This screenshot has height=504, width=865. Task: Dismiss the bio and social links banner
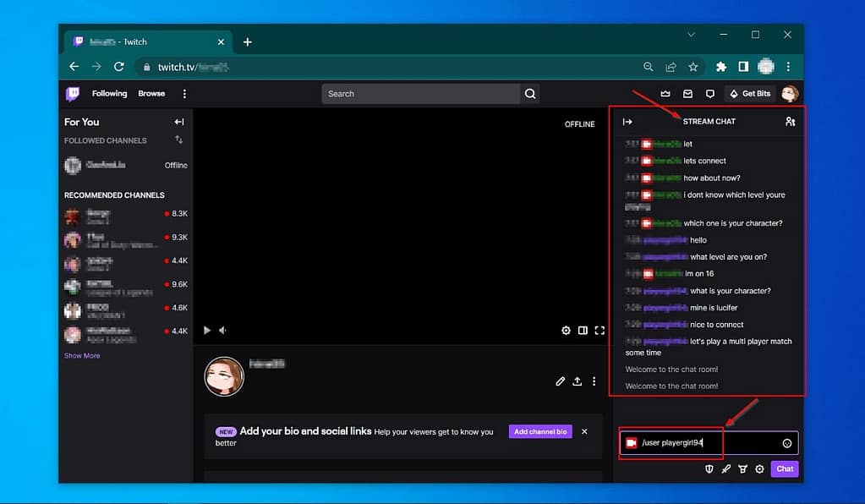click(584, 432)
